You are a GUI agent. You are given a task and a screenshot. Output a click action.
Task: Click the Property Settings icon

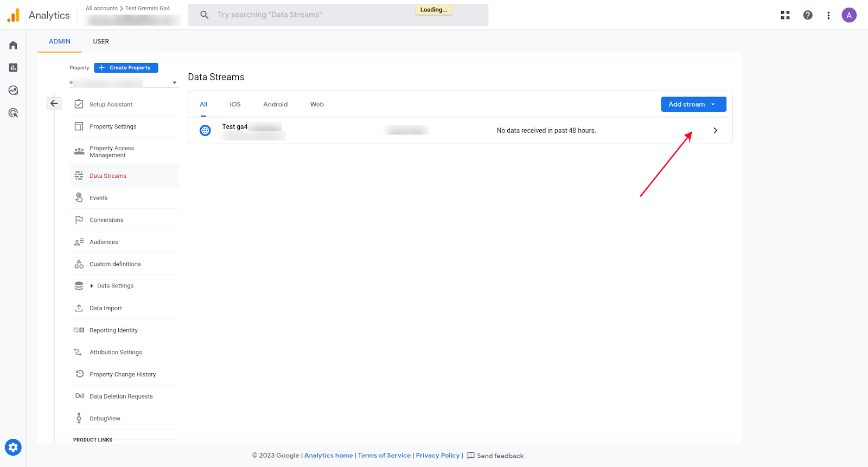[79, 126]
